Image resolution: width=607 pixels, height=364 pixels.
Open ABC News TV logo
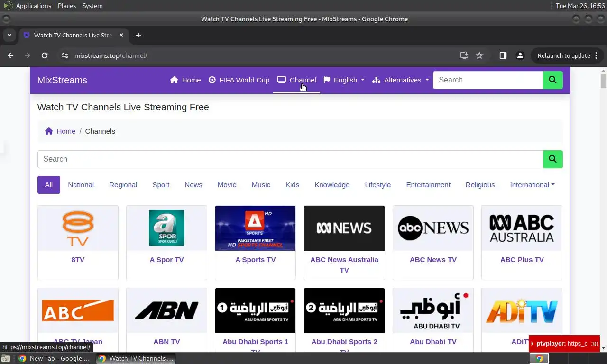[433, 228]
